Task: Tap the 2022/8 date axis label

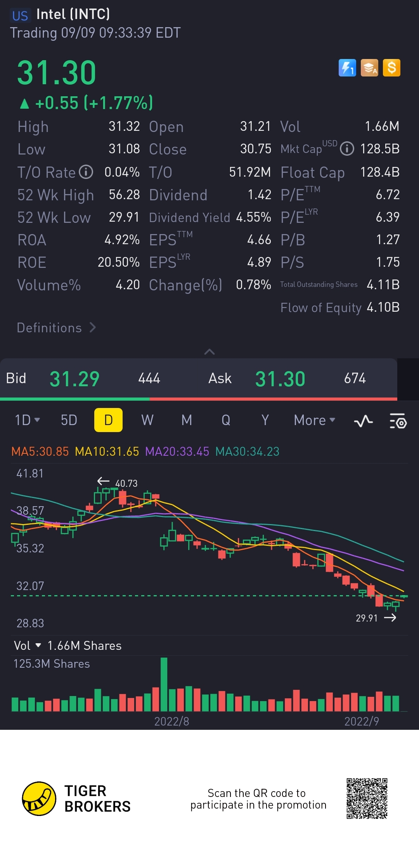Action: pyautogui.click(x=171, y=721)
